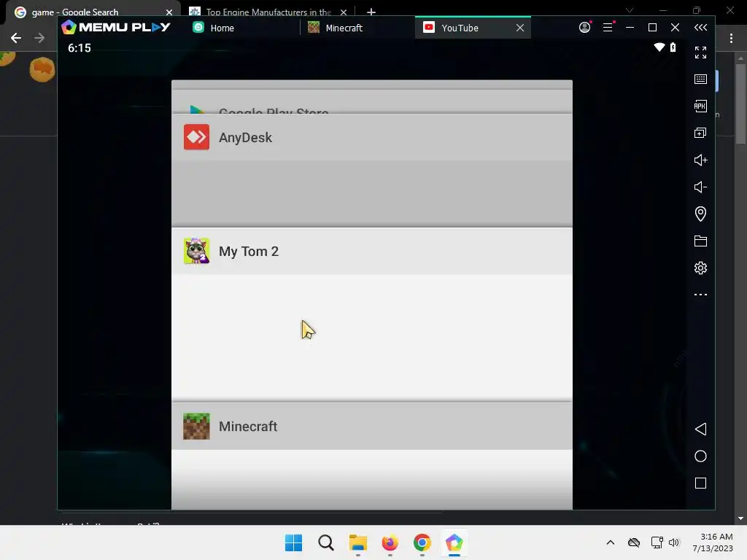Open Firefox from the taskbar
This screenshot has width=747, height=560.
pyautogui.click(x=390, y=542)
